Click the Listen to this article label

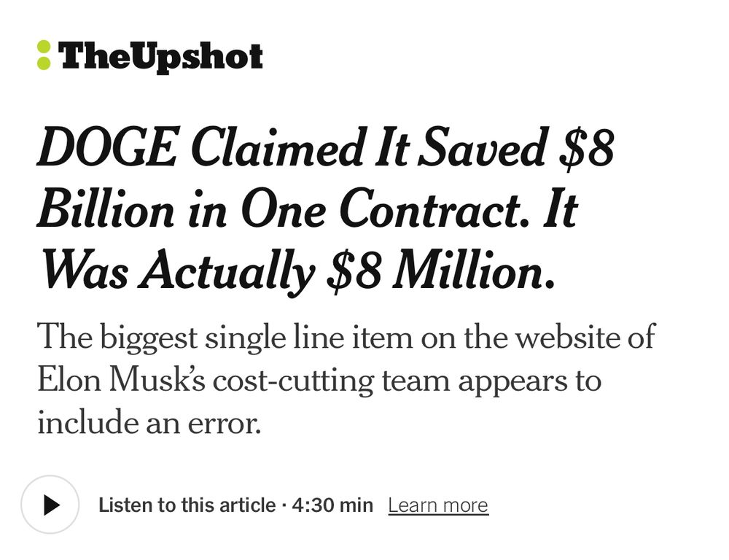187,505
